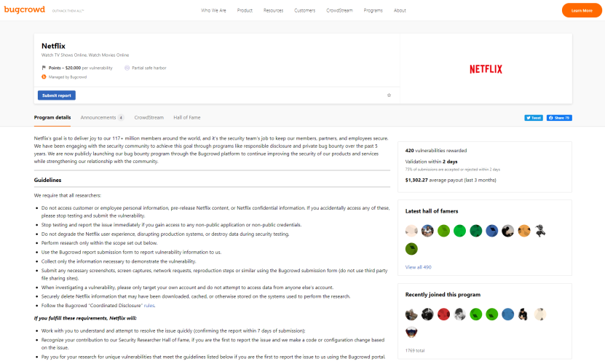Open the Customers menu
The width and height of the screenshot is (605, 364).
[x=304, y=10]
